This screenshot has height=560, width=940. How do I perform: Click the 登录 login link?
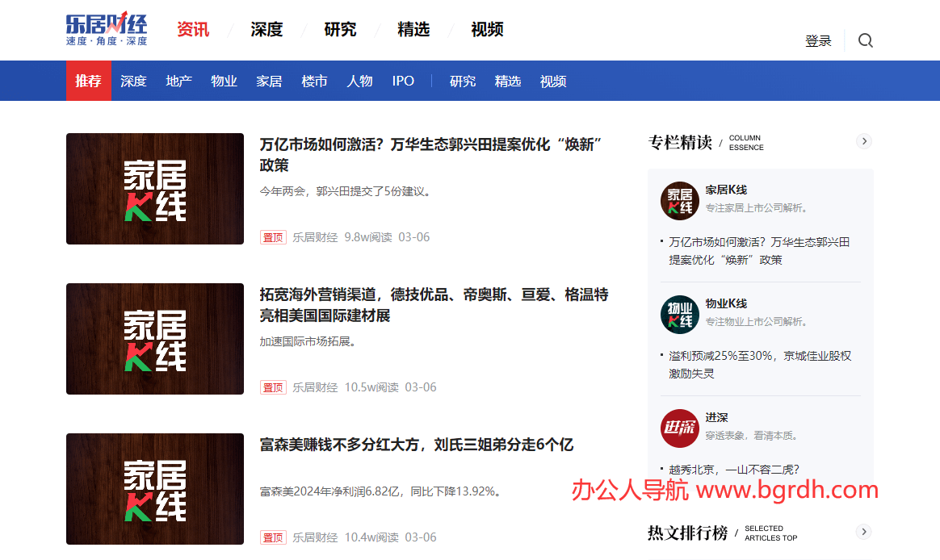click(x=818, y=40)
